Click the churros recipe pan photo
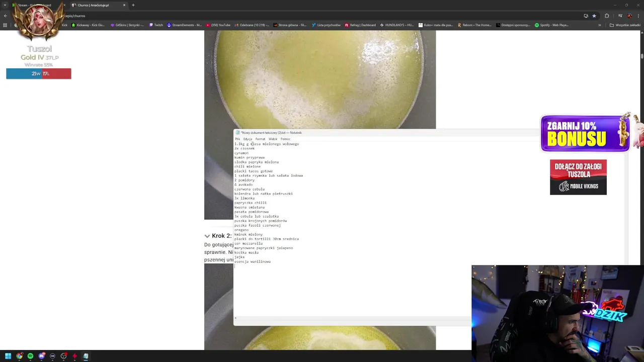The image size is (644, 362). [320, 80]
